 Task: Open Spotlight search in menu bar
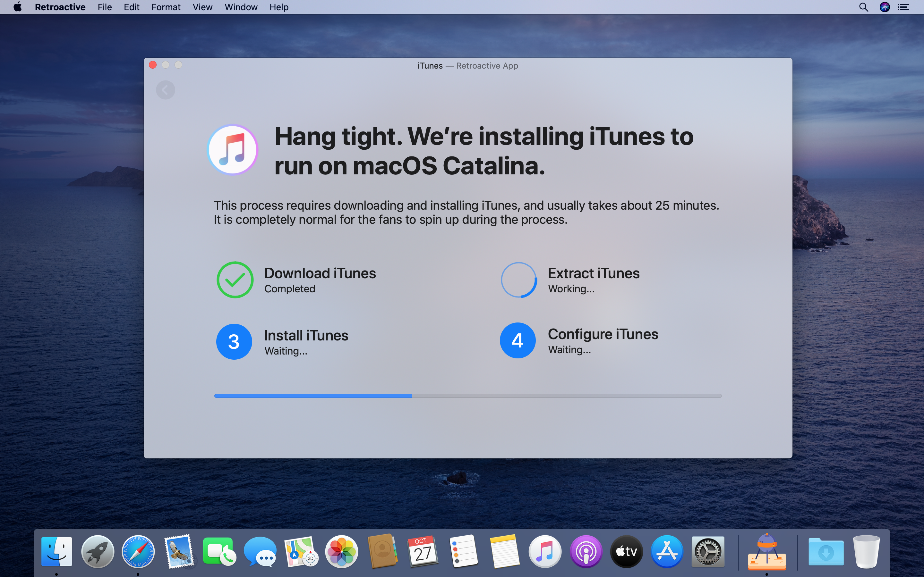[863, 7]
